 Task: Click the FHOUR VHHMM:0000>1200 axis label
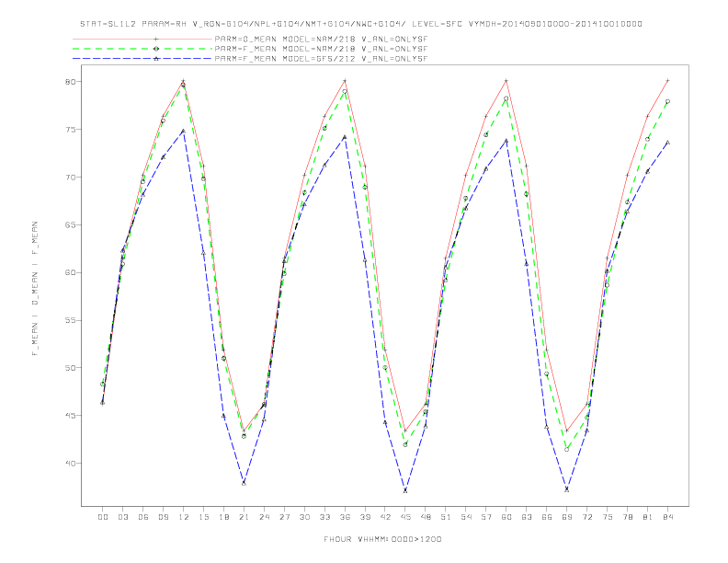coord(382,539)
